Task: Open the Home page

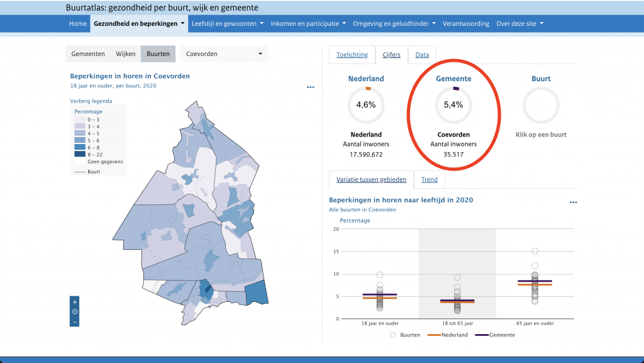Action: pyautogui.click(x=78, y=23)
